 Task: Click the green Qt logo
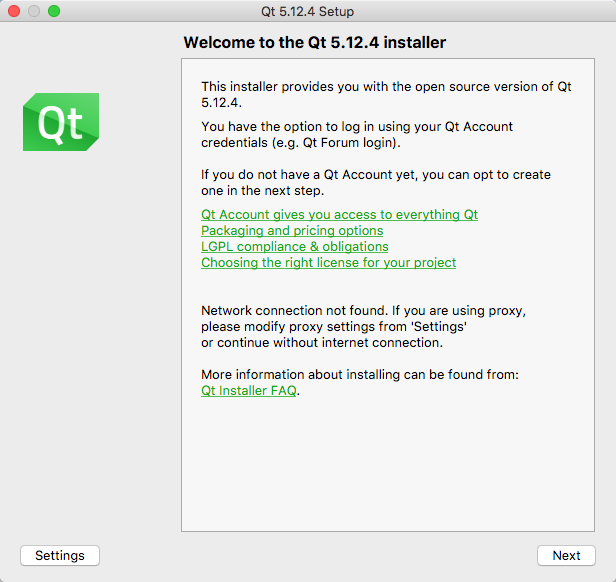coord(61,122)
